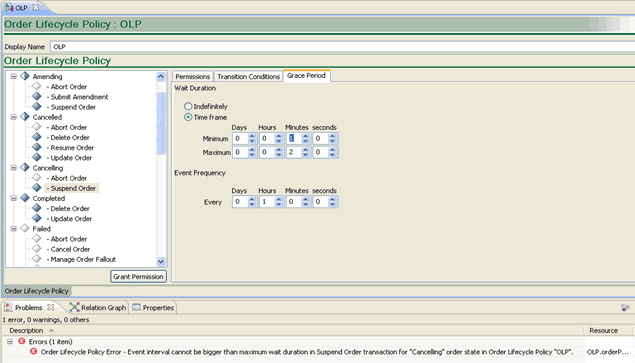This screenshot has width=635, height=363.
Task: Click the diamond icon beside Cancel Order
Action: point(37,249)
